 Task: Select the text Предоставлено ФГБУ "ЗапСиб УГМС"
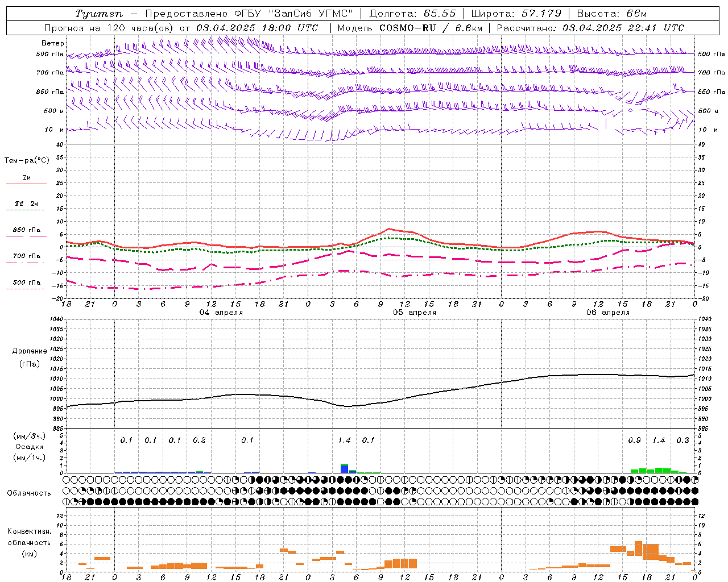(x=249, y=14)
